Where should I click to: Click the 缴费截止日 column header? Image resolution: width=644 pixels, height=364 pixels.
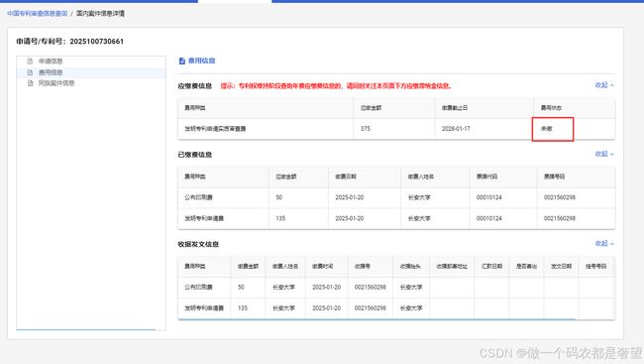pos(454,108)
